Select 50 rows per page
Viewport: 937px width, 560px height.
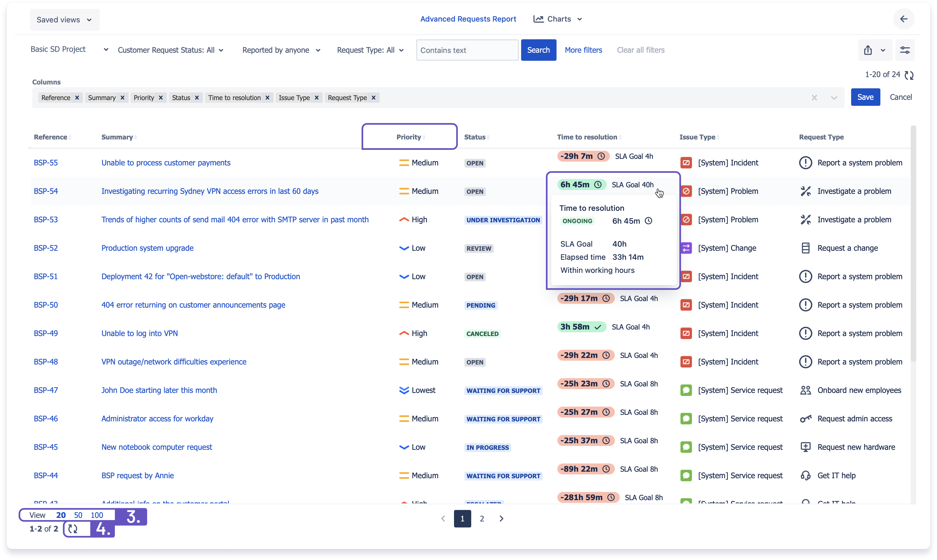[x=78, y=515]
